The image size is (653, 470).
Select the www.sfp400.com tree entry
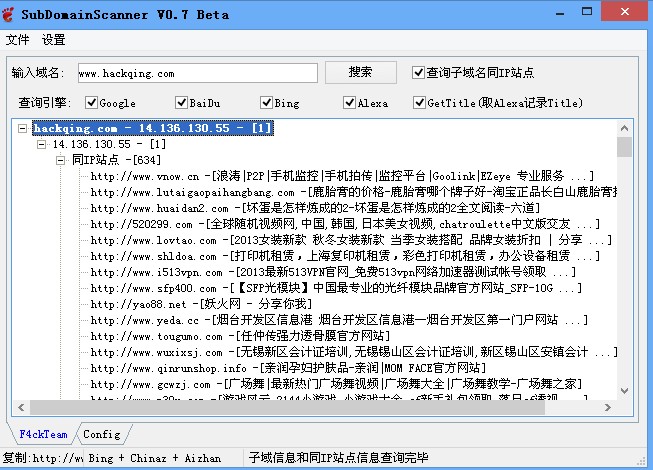tap(140, 288)
